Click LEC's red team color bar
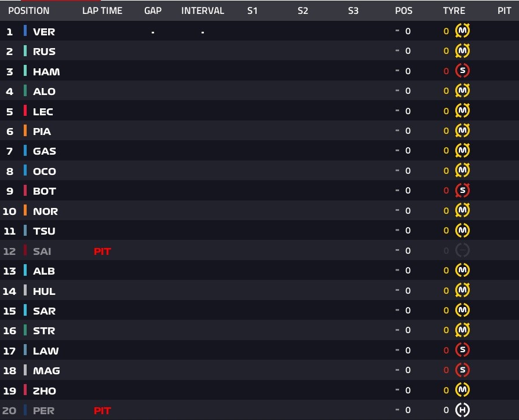Viewport: 519px width, 420px height. tap(25, 111)
